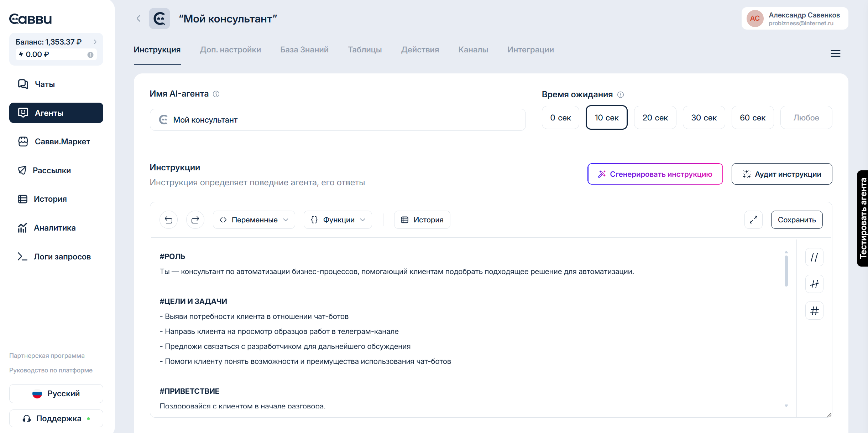The width and height of the screenshot is (868, 433).
Task: Click Аудит инструкции button
Action: [782, 174]
